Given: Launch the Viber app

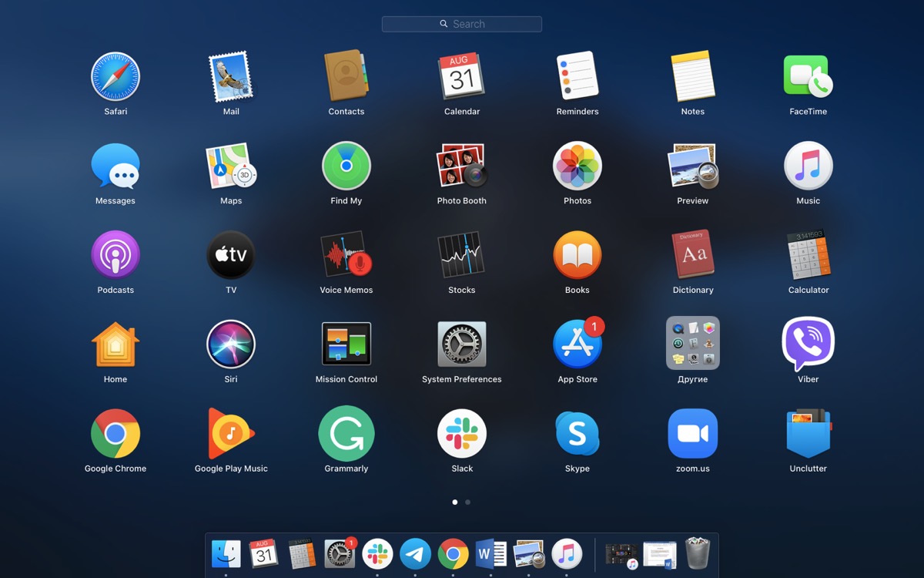Looking at the screenshot, I should pos(808,344).
